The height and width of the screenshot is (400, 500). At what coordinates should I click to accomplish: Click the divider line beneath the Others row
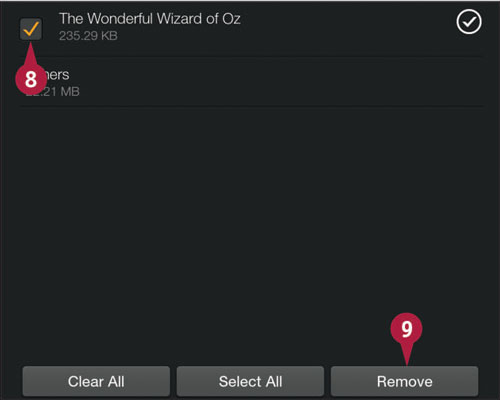point(252,107)
